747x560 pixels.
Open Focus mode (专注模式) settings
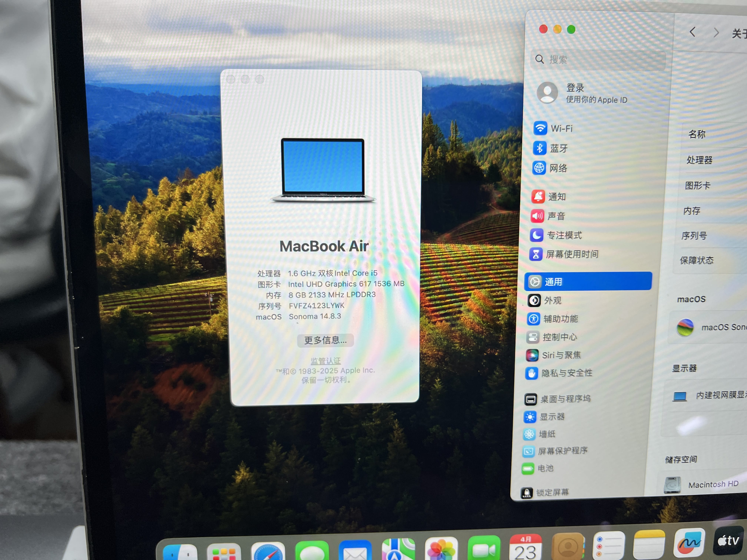point(555,235)
